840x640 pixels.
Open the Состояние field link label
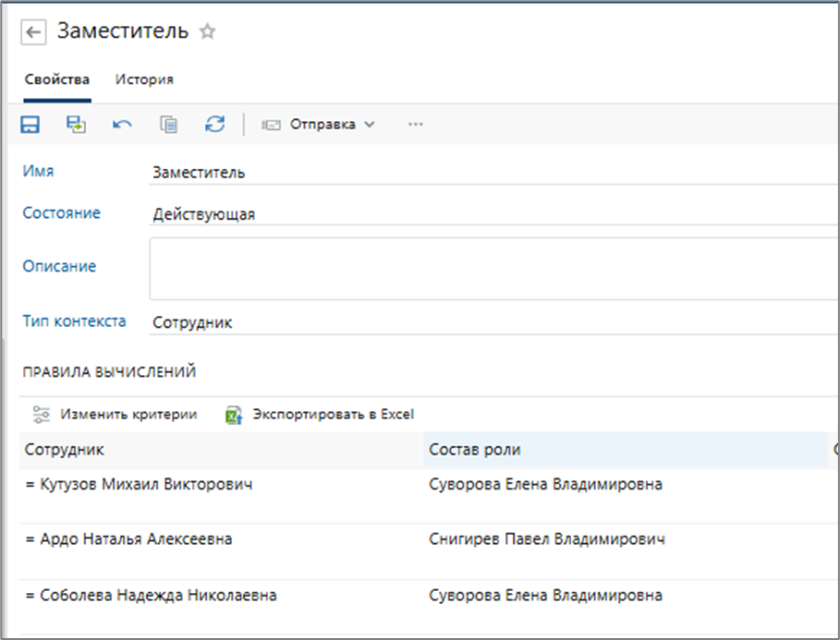tap(61, 213)
